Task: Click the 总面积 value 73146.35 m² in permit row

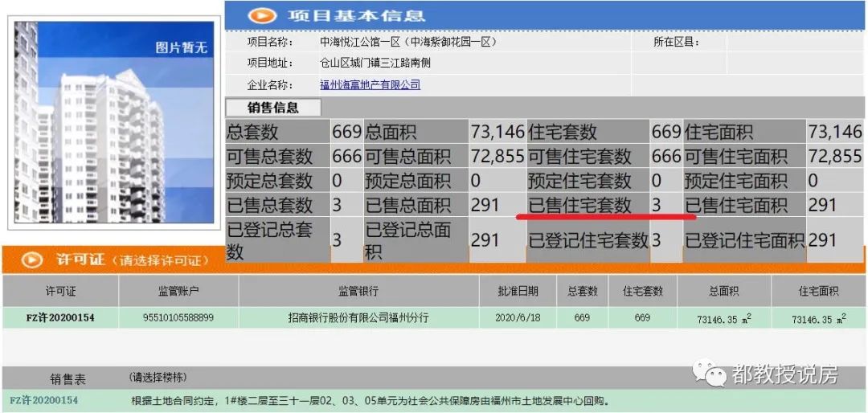Action: [723, 318]
